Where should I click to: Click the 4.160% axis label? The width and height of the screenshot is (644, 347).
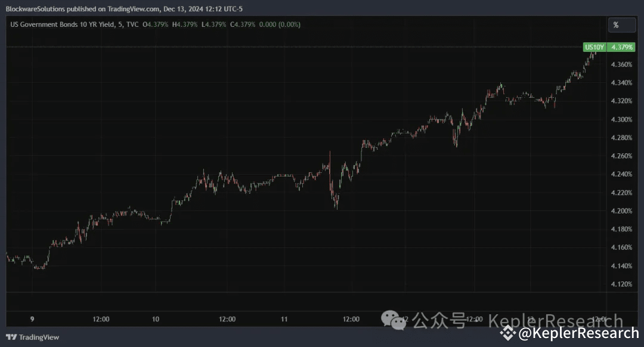pyautogui.click(x=621, y=247)
